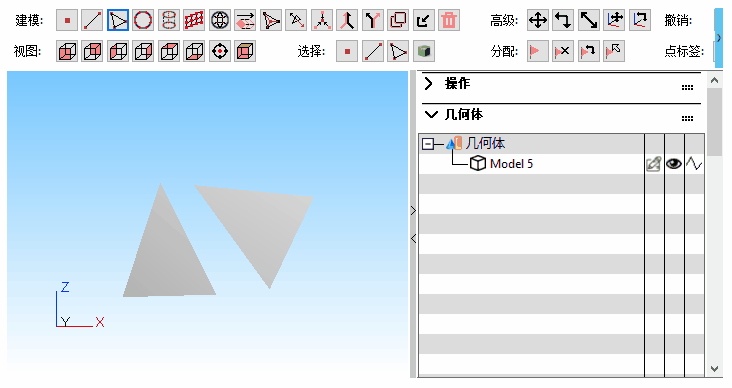Click the red grid surface mesh tool
Viewport: 732px width, 388px height.
point(194,21)
